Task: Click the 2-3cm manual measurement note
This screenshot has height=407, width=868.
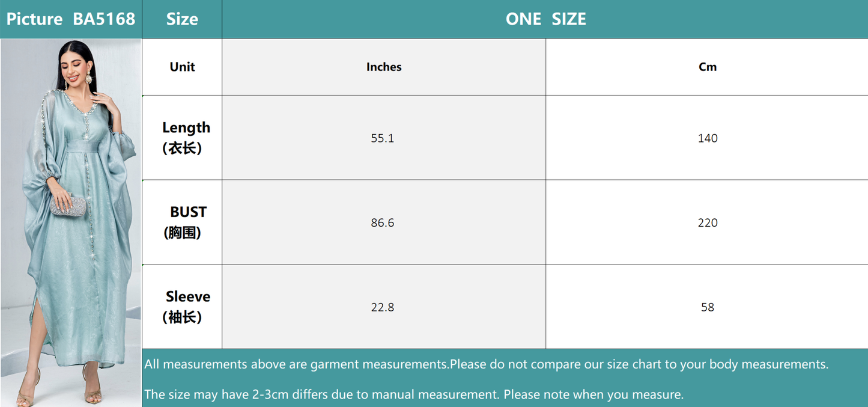Action: click(x=414, y=395)
